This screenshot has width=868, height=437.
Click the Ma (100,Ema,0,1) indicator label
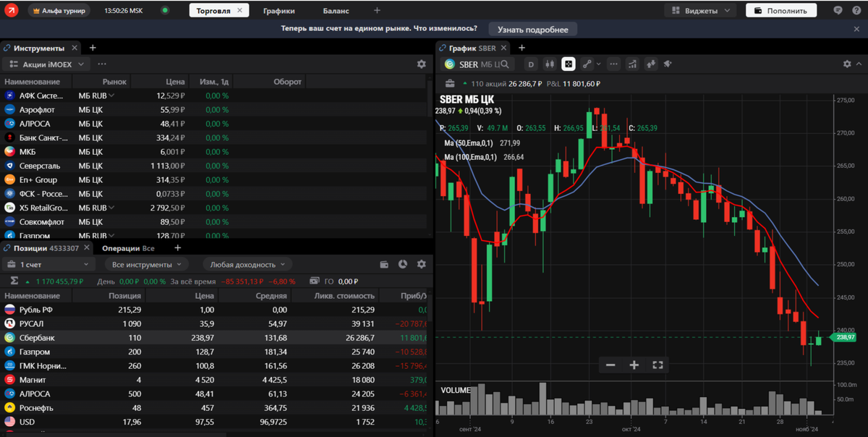(x=472, y=157)
